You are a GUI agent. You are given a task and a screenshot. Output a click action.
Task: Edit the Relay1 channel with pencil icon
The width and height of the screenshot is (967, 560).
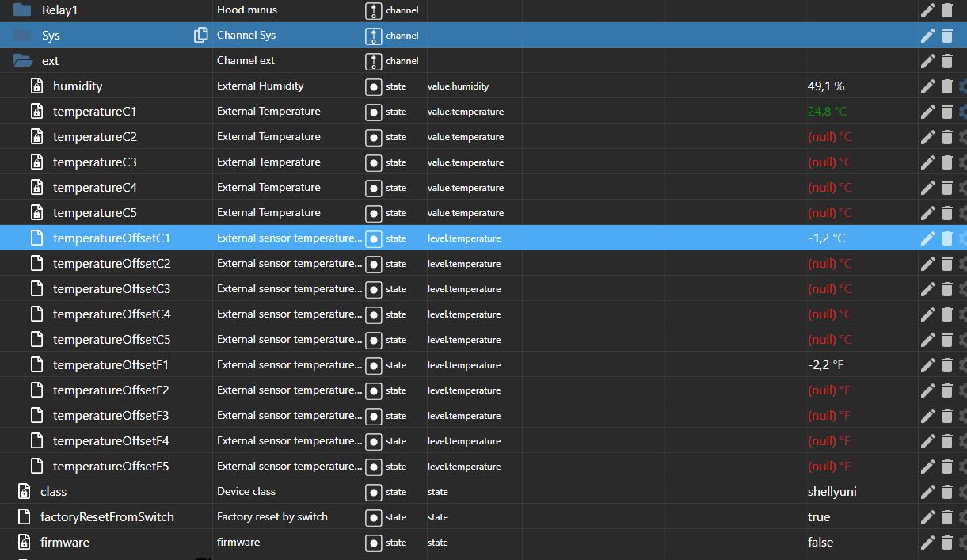[928, 10]
